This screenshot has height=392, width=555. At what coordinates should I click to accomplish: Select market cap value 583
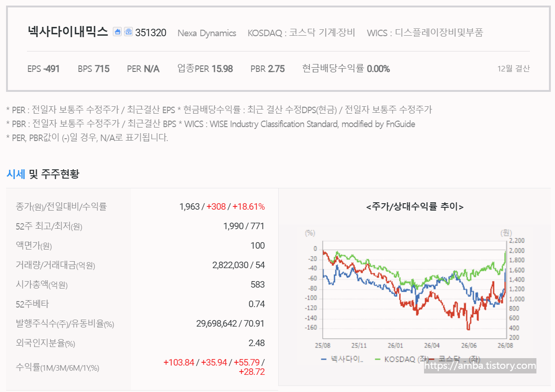click(x=258, y=284)
